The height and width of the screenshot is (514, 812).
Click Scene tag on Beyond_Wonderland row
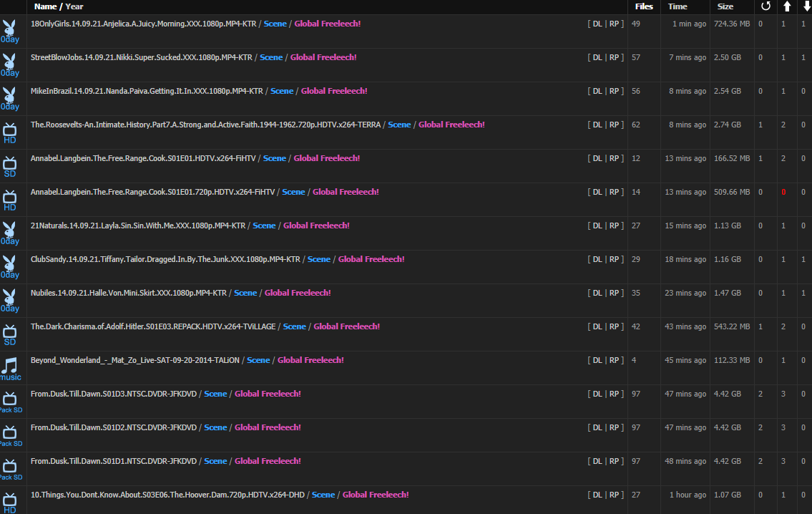click(x=258, y=360)
